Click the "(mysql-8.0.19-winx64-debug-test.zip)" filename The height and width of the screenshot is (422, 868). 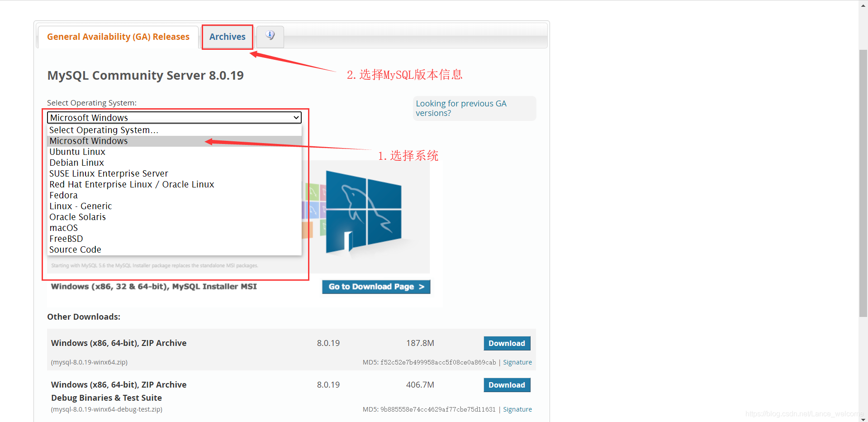[x=107, y=409]
